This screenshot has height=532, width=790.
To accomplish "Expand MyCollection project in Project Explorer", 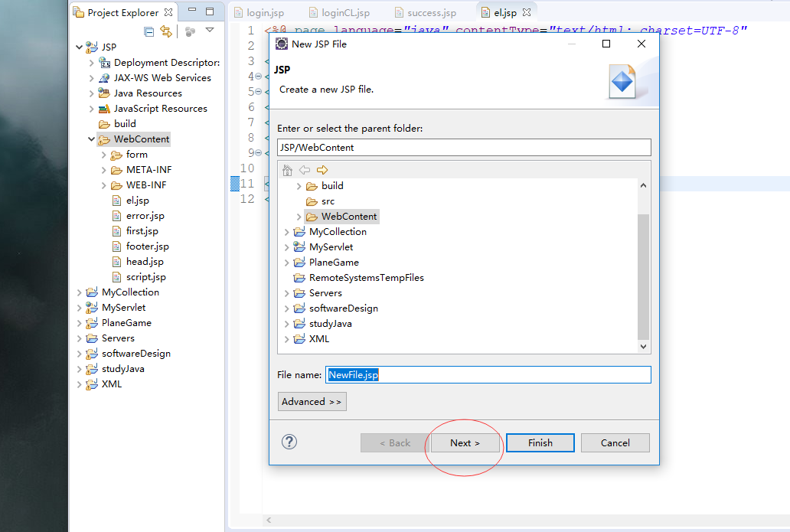I will [79, 292].
